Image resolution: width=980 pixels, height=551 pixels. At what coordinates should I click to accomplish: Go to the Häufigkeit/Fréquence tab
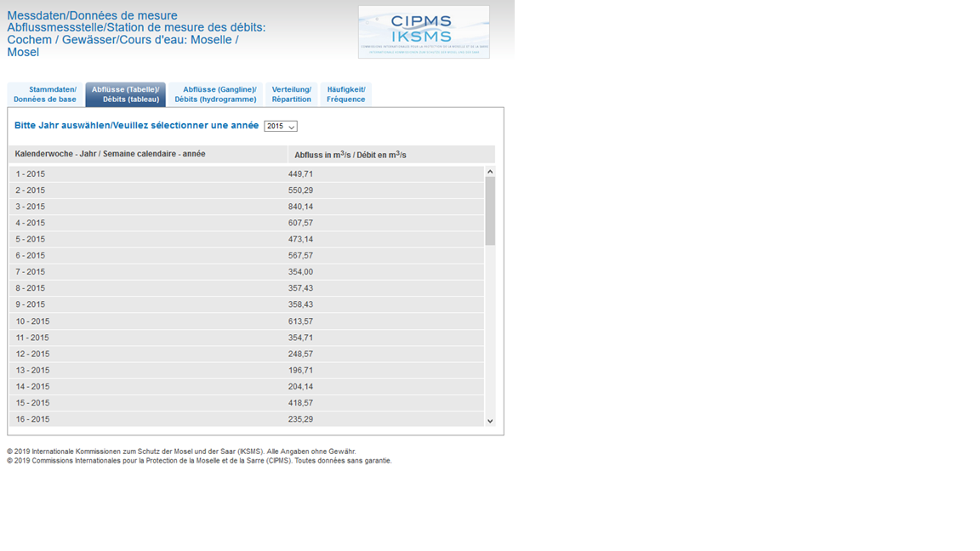(345, 94)
